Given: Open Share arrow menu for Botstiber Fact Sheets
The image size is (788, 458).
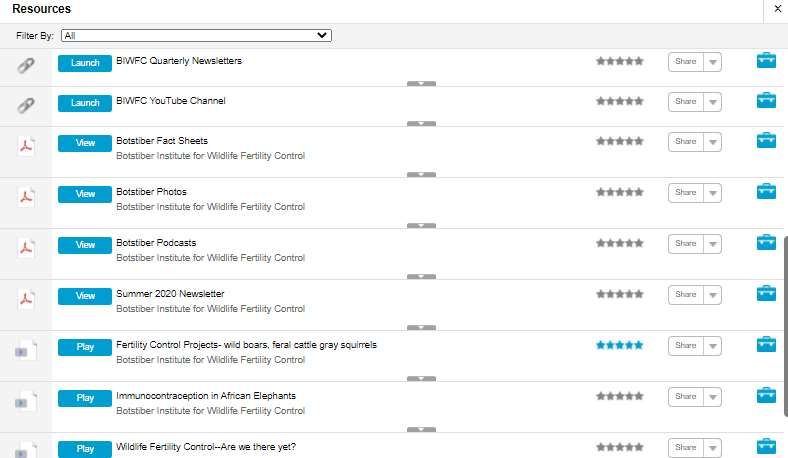Looking at the screenshot, I should (713, 142).
